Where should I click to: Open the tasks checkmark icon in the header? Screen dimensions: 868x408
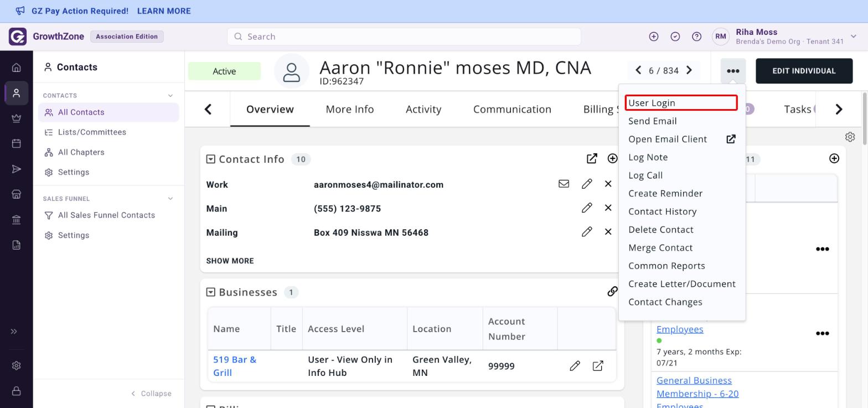pos(675,37)
